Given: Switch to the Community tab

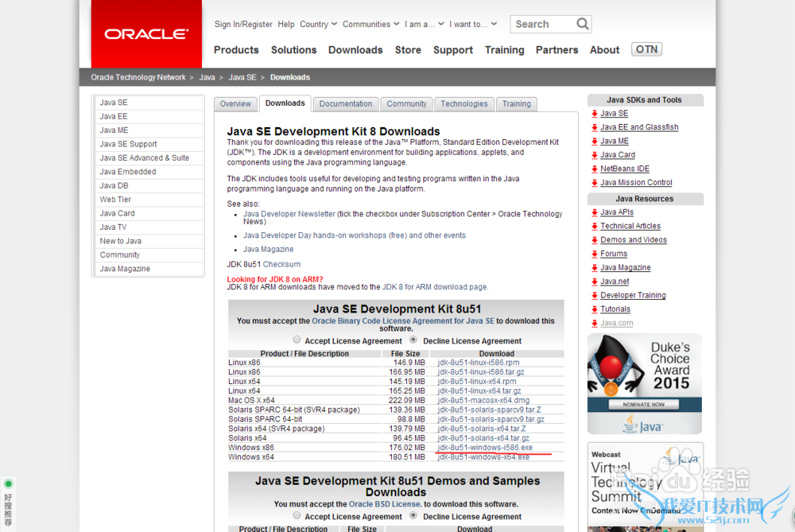Looking at the screenshot, I should [x=406, y=103].
